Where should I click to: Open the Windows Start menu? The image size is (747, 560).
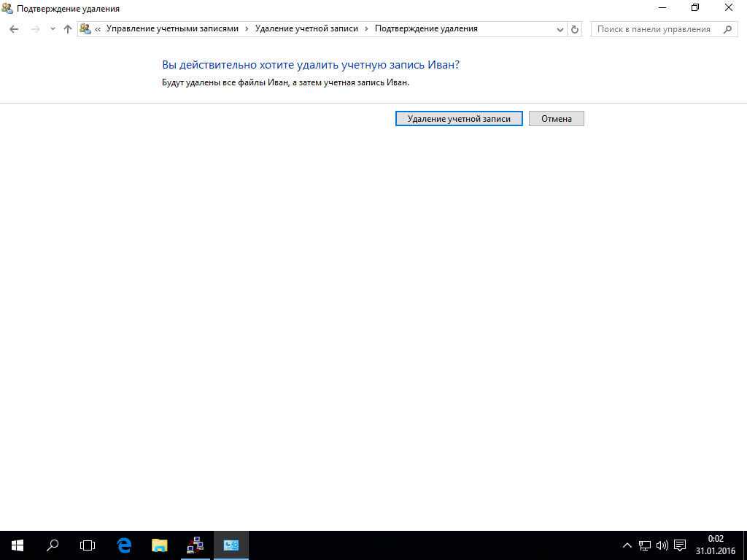18,545
